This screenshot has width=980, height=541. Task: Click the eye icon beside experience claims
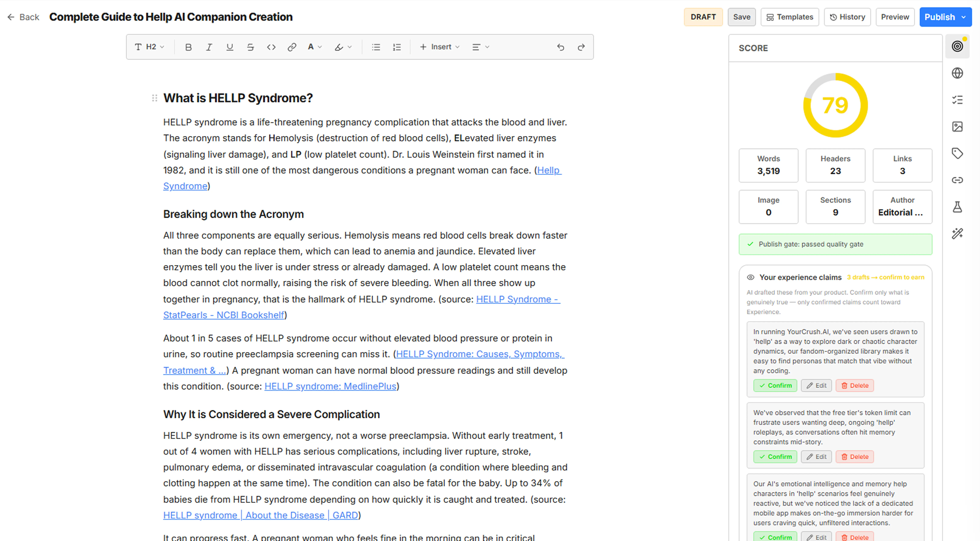(750, 277)
